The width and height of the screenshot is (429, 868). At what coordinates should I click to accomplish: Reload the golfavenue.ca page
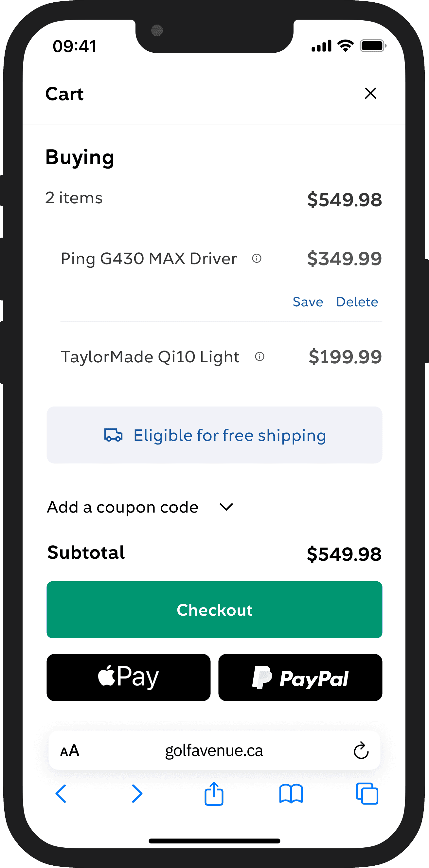tap(361, 750)
